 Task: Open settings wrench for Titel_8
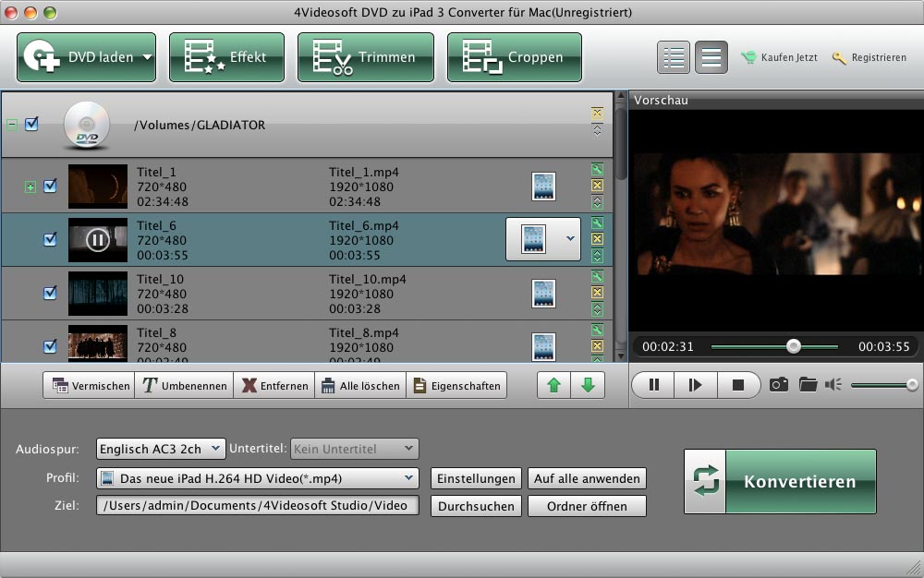coord(597,331)
